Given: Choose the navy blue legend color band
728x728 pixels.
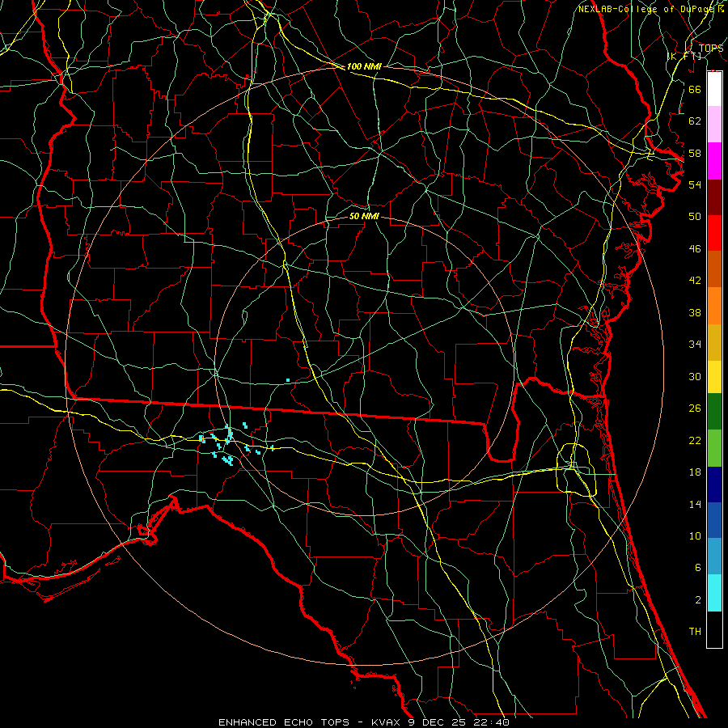Looking at the screenshot, I should tap(714, 485).
